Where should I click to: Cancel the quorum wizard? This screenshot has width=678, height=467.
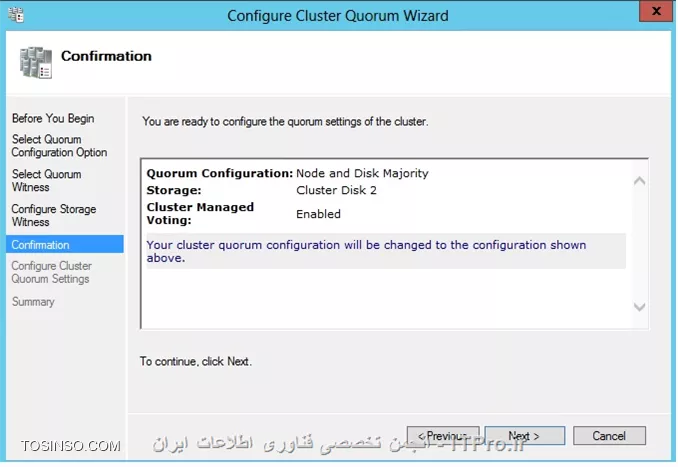pyautogui.click(x=609, y=435)
